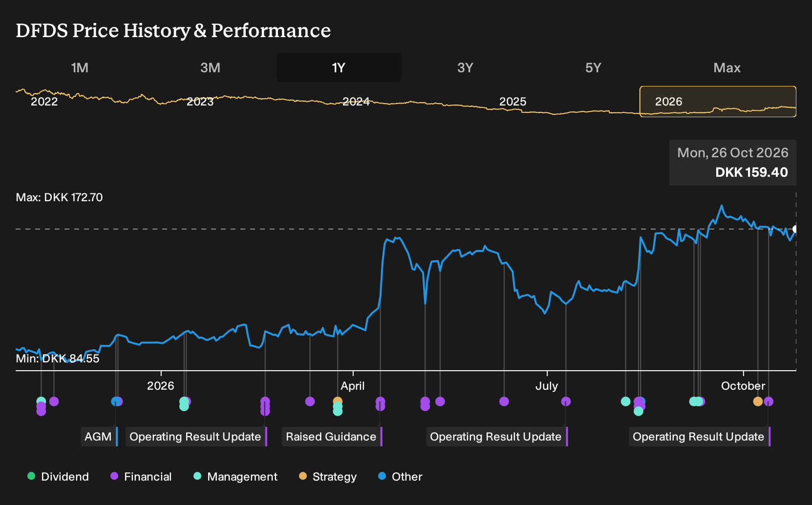Jump to 2022 in the overview chart
Image resolution: width=812 pixels, height=505 pixels.
pos(44,102)
